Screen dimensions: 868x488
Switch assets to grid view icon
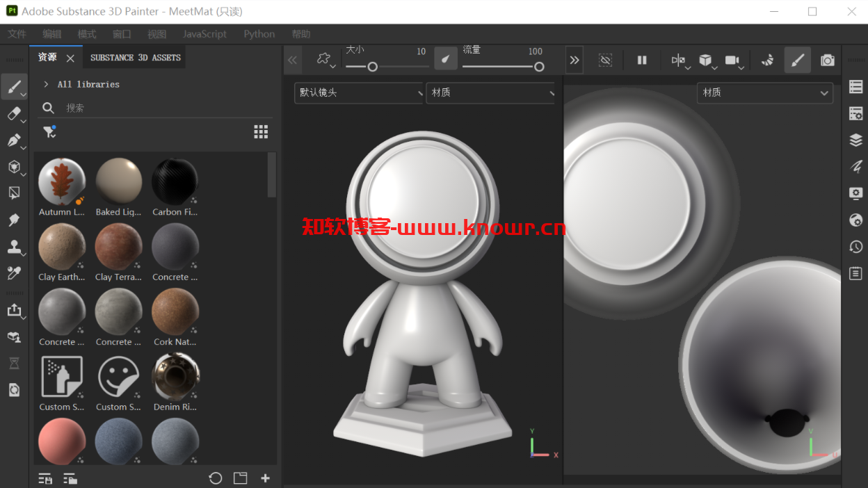tap(261, 131)
